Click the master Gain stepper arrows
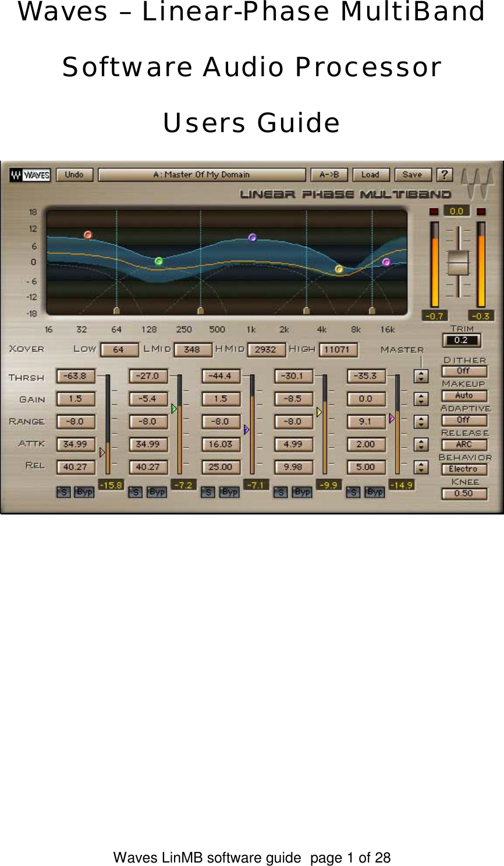This screenshot has height=866, width=504. click(421, 399)
